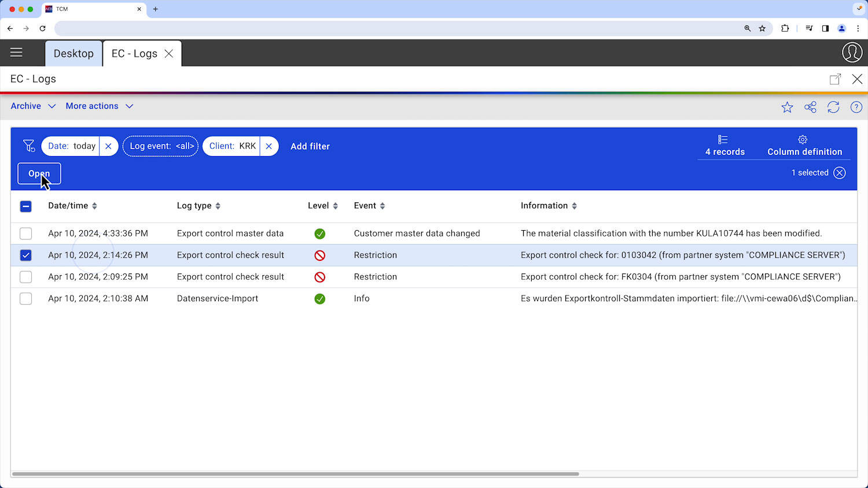The image size is (868, 488).
Task: Remove the Date today filter
Action: [x=108, y=146]
